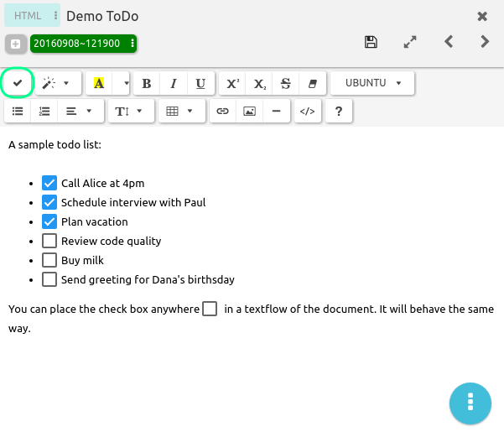Open the code view
The width and height of the screenshot is (504, 437).
(x=307, y=111)
